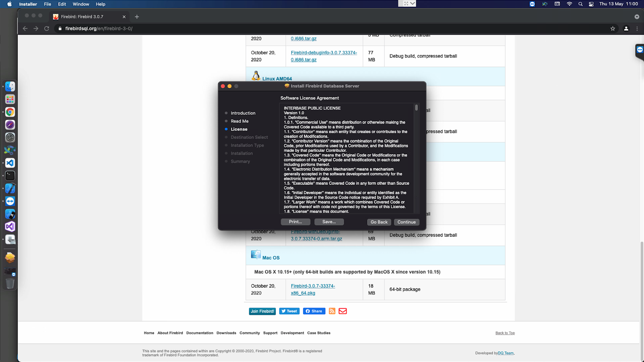Open Spotlight search in menu bar

coord(580,4)
